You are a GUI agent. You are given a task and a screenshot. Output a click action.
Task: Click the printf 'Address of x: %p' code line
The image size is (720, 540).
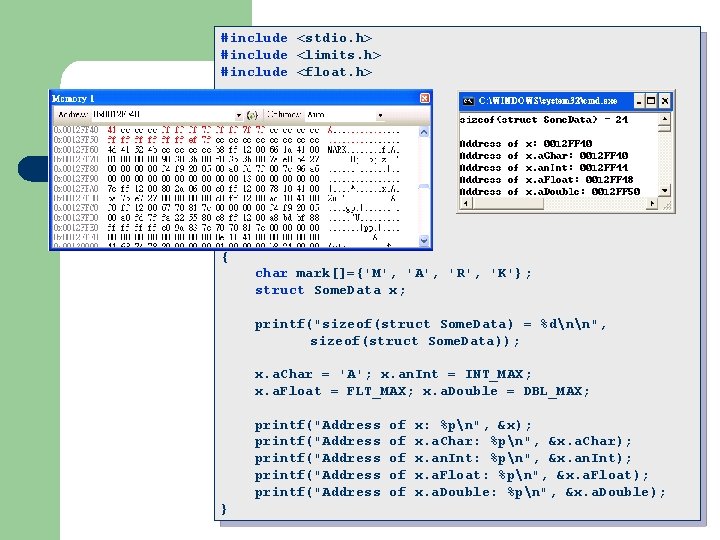coord(393,425)
